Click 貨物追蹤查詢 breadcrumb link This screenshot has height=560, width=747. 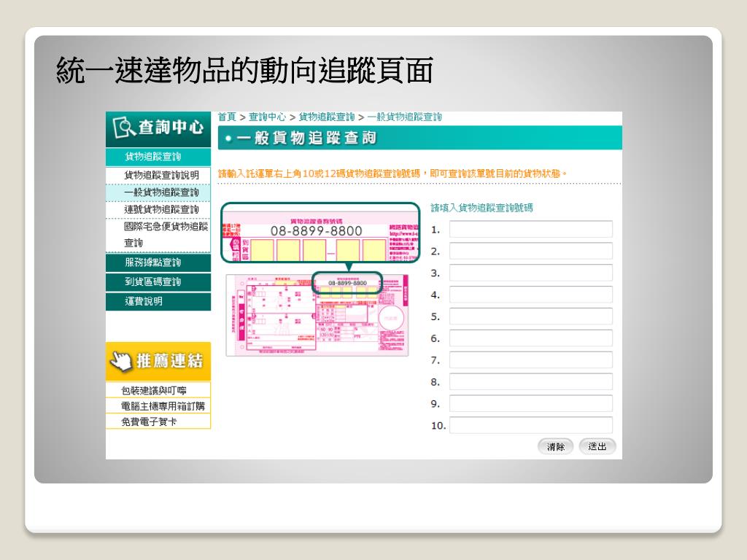[x=327, y=117]
